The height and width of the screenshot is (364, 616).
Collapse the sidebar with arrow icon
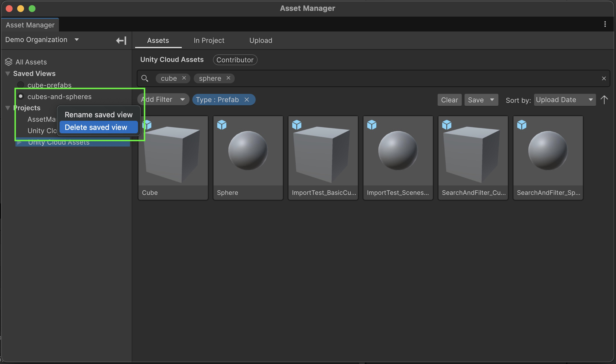click(x=121, y=41)
